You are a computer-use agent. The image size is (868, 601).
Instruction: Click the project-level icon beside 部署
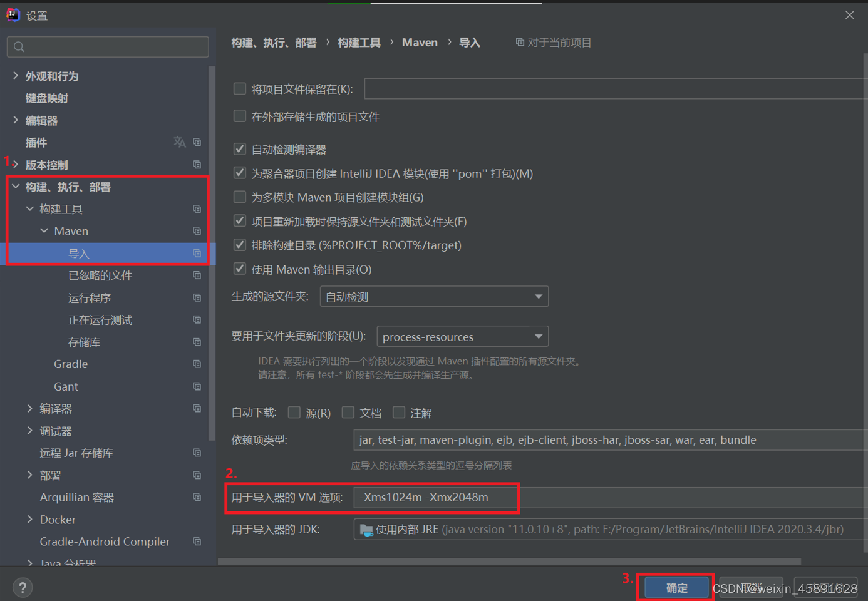pyautogui.click(x=197, y=475)
